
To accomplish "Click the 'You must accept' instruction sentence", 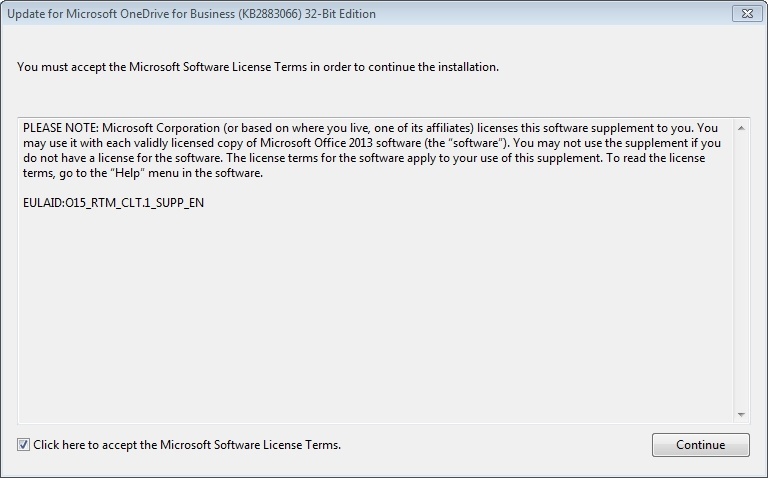I will 258,67.
